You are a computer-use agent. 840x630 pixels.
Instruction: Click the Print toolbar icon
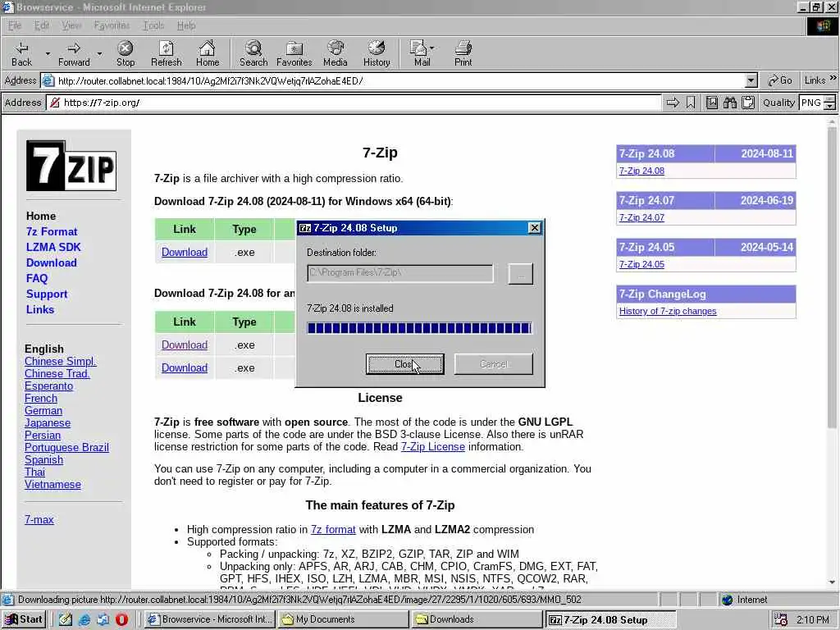pos(463,53)
